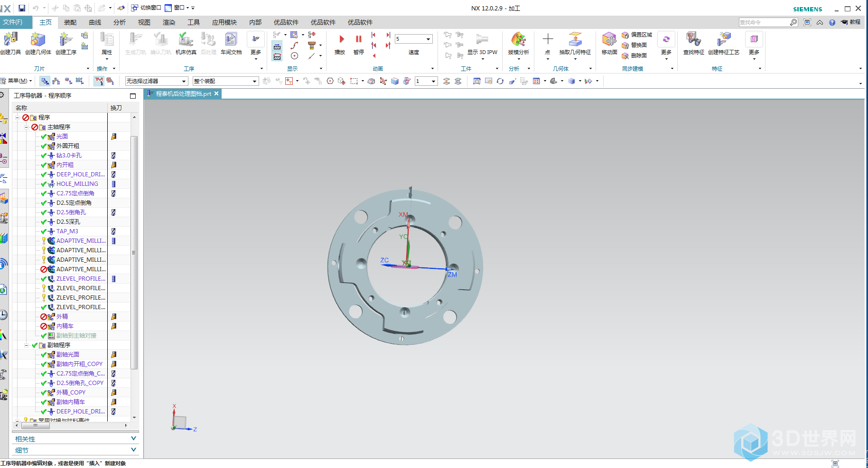Switch to the 曲线 ribbon tab
The image size is (868, 468).
tap(95, 22)
